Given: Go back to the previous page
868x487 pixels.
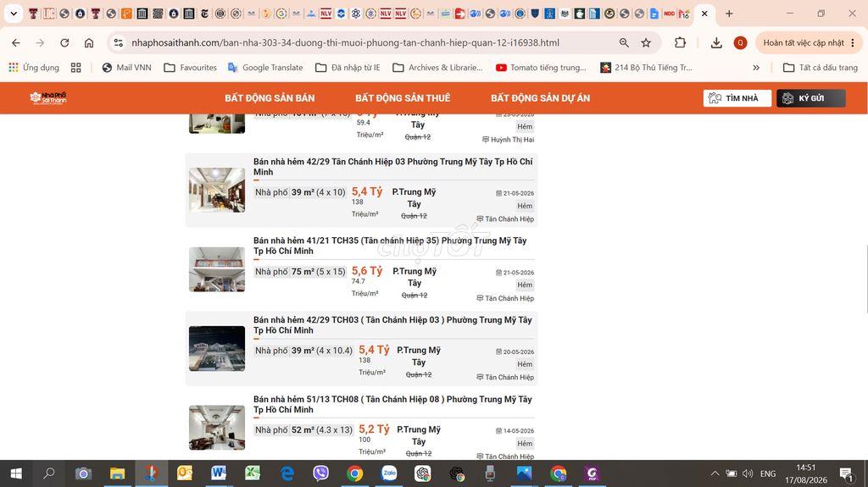Looking at the screenshot, I should [16, 42].
